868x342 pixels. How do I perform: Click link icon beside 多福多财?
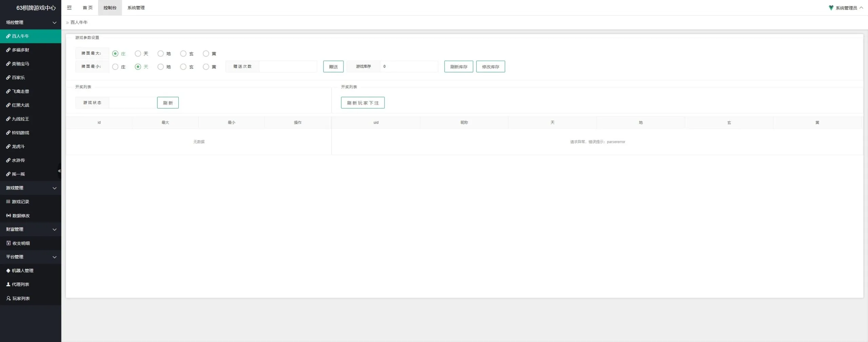[8, 50]
